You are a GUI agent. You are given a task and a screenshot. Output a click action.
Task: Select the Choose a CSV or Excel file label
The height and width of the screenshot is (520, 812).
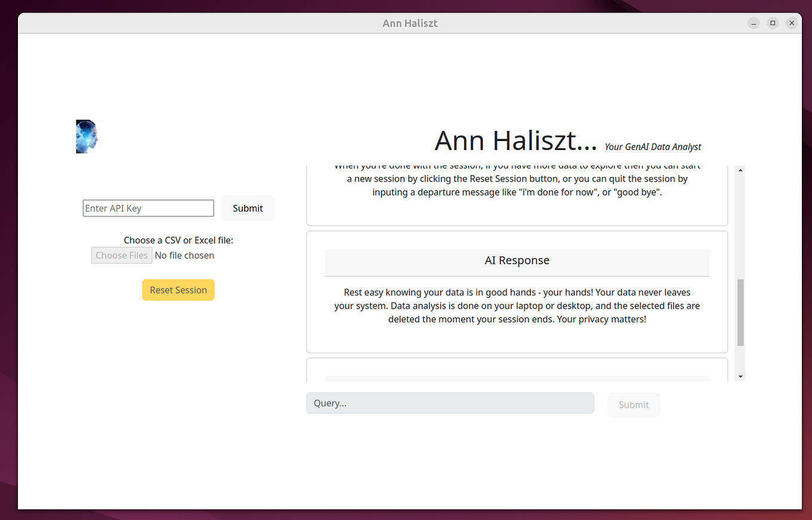click(x=178, y=240)
